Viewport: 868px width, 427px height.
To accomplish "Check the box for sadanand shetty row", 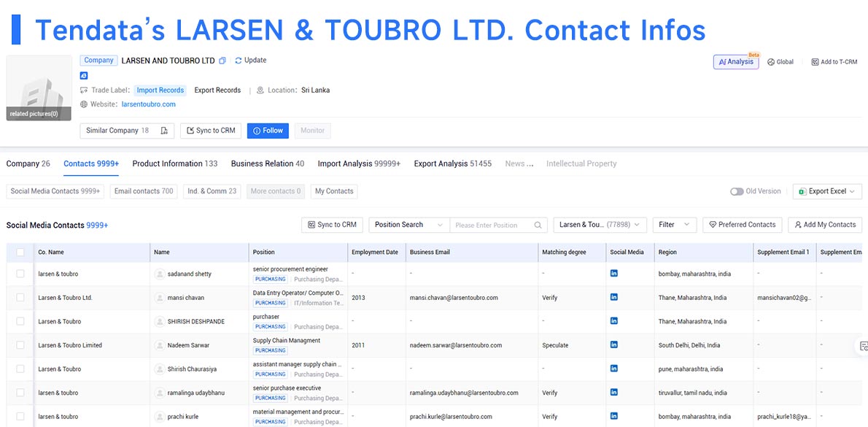I will click(20, 274).
